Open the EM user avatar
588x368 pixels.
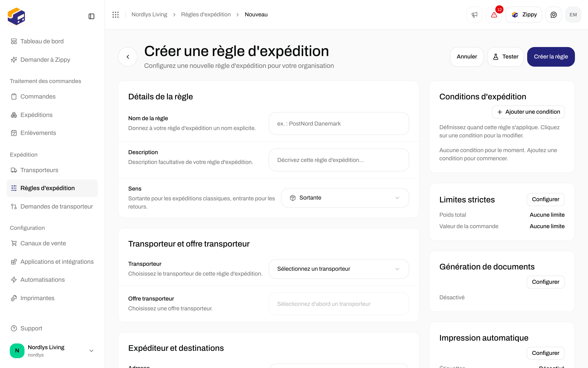[573, 15]
